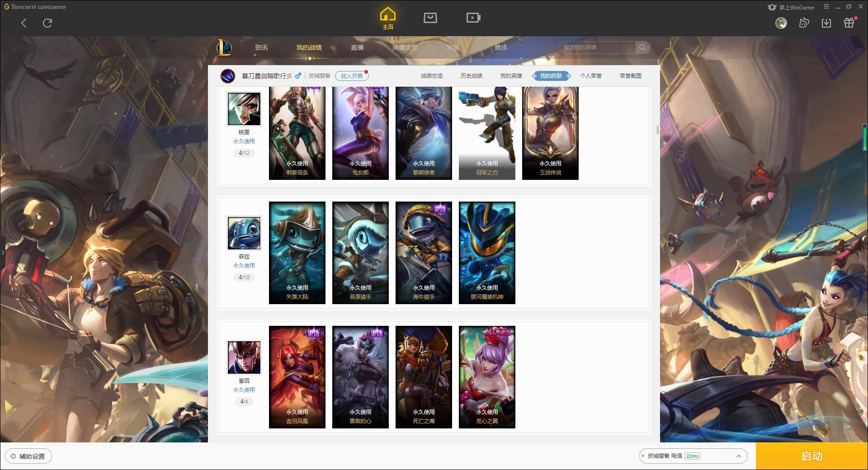
Task: Click the 奎因 champion portrait
Action: [244, 357]
